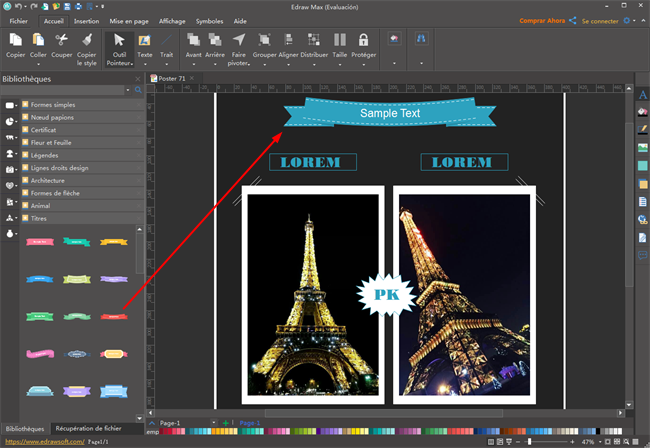
Task: Click the Comprar Ahora link
Action: click(547, 20)
